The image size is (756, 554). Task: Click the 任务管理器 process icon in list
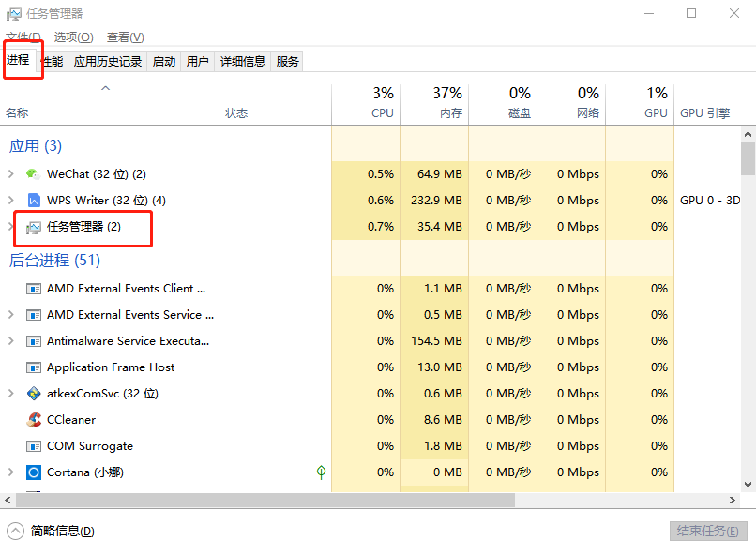coord(34,227)
